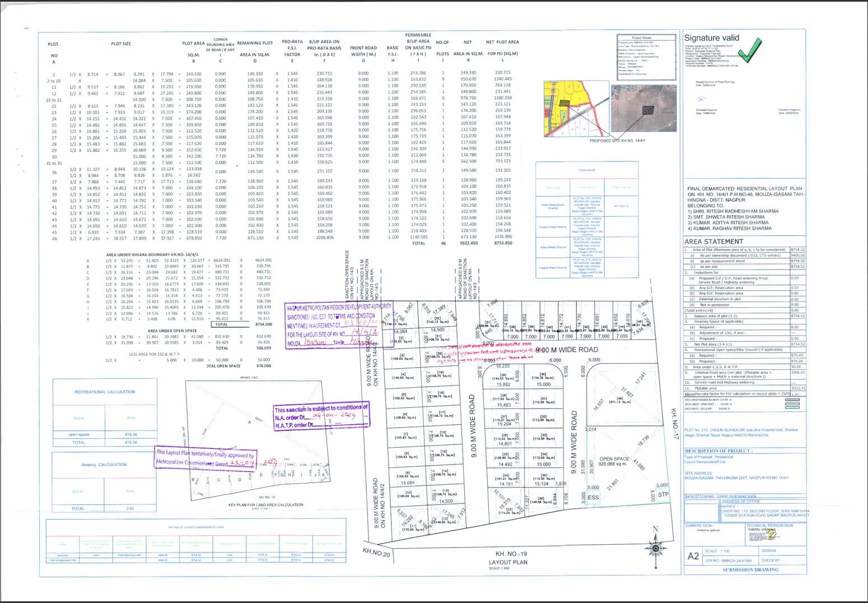Click the green signature valid checkmark
Screen dimensions: 868x603
[x=749, y=49]
